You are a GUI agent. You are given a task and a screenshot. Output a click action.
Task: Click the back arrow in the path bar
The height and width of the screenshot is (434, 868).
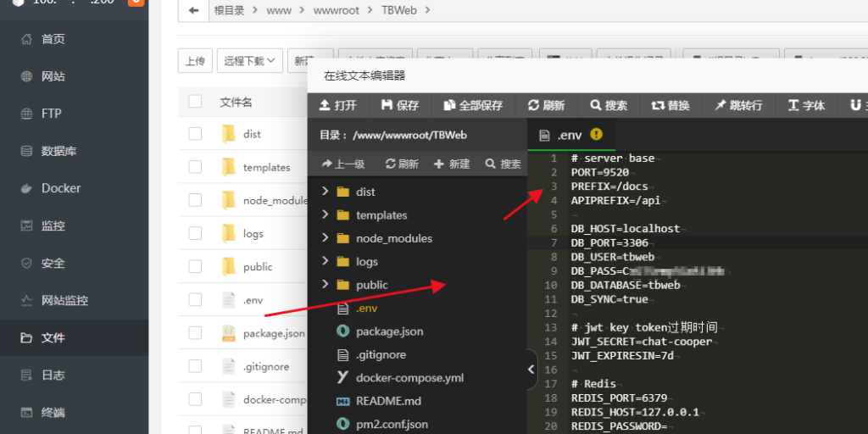pos(194,10)
